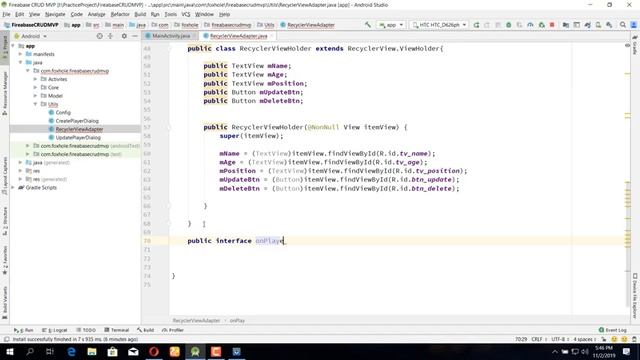Open the Gradle side panel
This screenshot has width=640, height=360.
click(635, 45)
